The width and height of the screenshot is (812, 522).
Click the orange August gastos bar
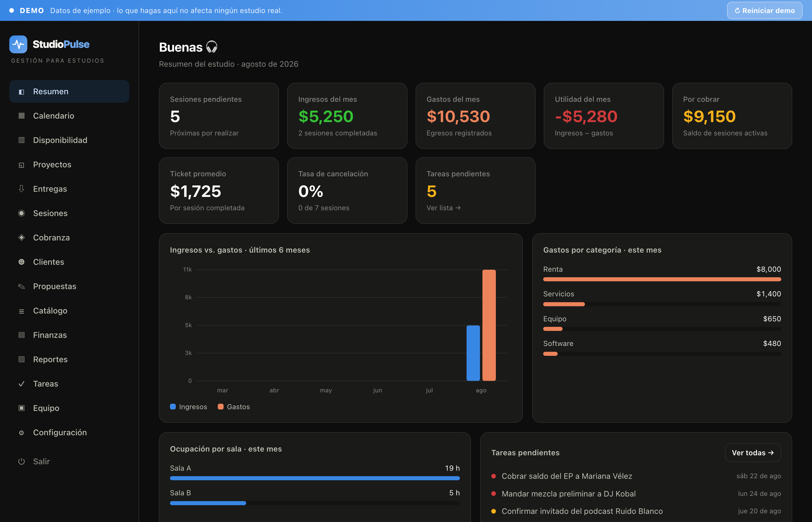tap(489, 325)
